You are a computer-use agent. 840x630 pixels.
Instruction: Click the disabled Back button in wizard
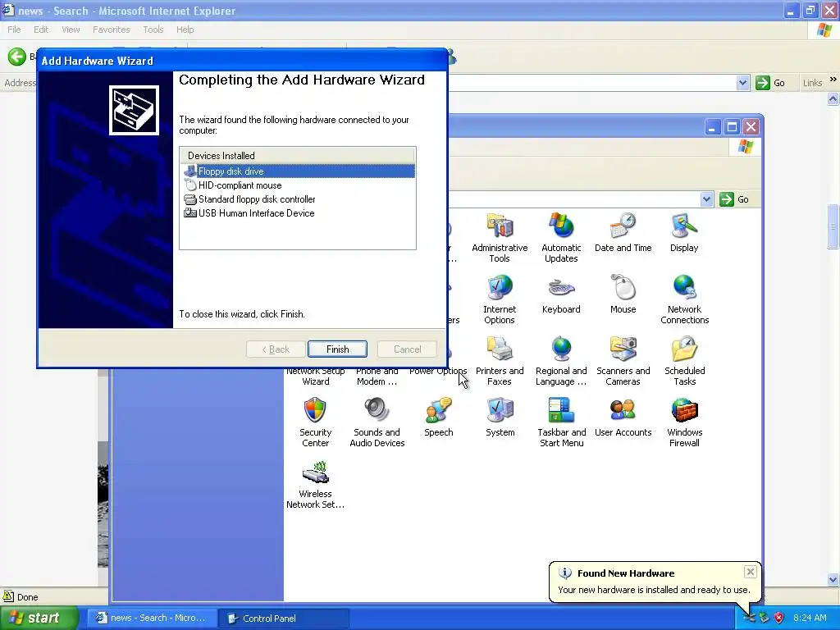[276, 349]
